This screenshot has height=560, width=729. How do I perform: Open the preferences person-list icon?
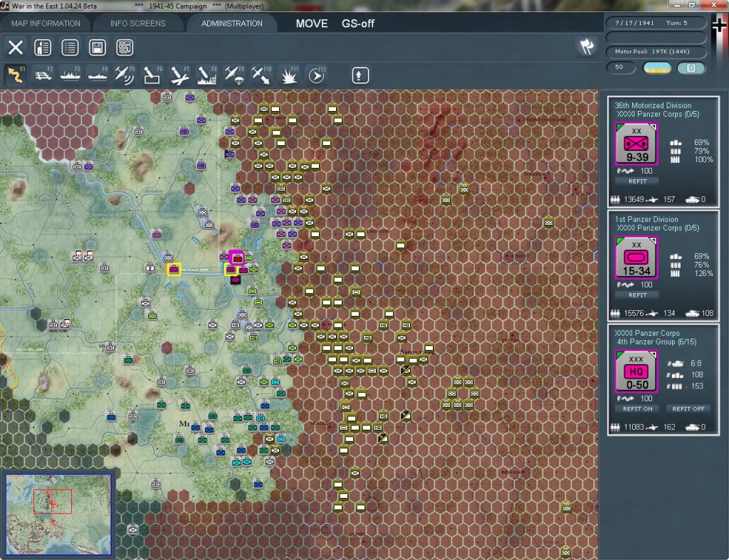coord(43,48)
